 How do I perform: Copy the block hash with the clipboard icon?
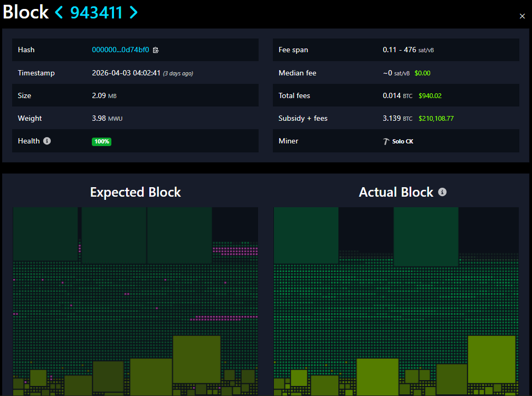156,50
